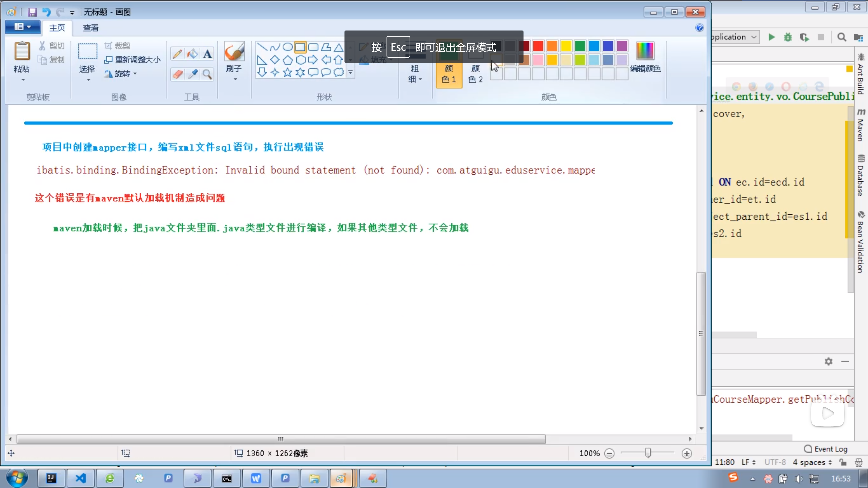
Task: Select the Magnifier tool
Action: tap(207, 74)
